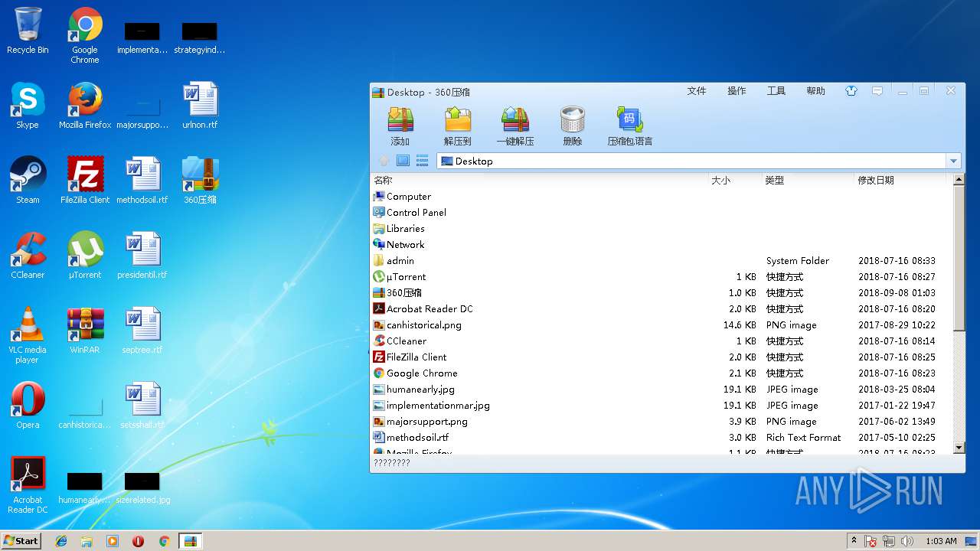Image resolution: width=980 pixels, height=551 pixels.
Task: Open the 文件 (File) menu
Action: click(697, 91)
